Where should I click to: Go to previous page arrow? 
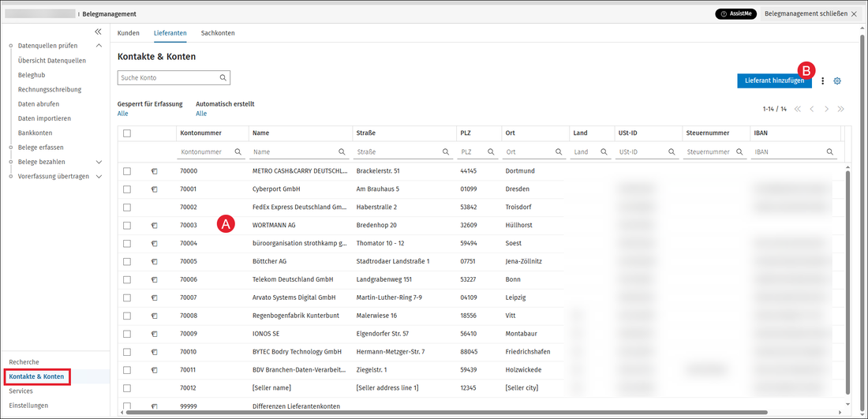tap(812, 109)
